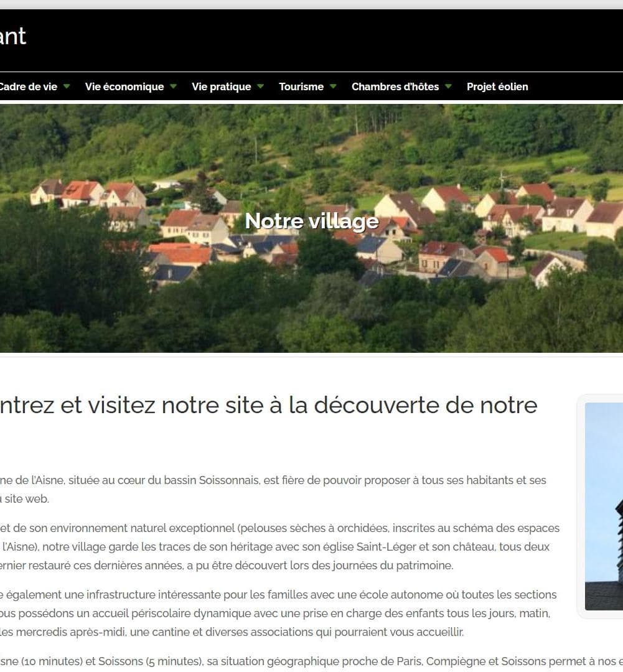Click the paragraph mentioning Paris and Compiègne

point(311,661)
